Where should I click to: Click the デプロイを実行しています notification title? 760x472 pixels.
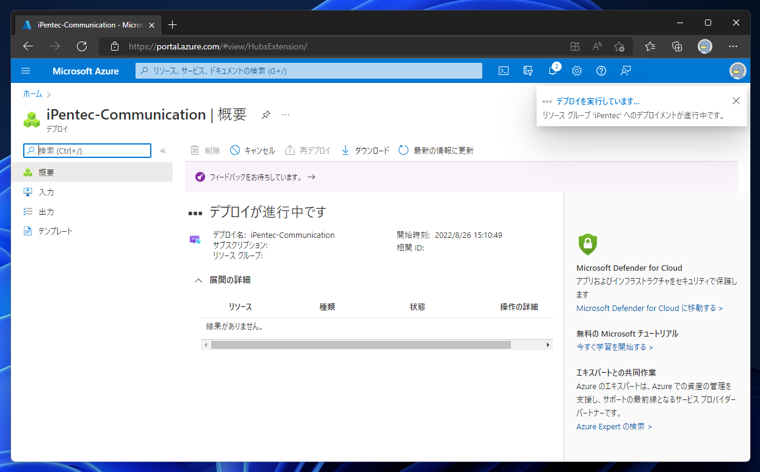click(598, 101)
